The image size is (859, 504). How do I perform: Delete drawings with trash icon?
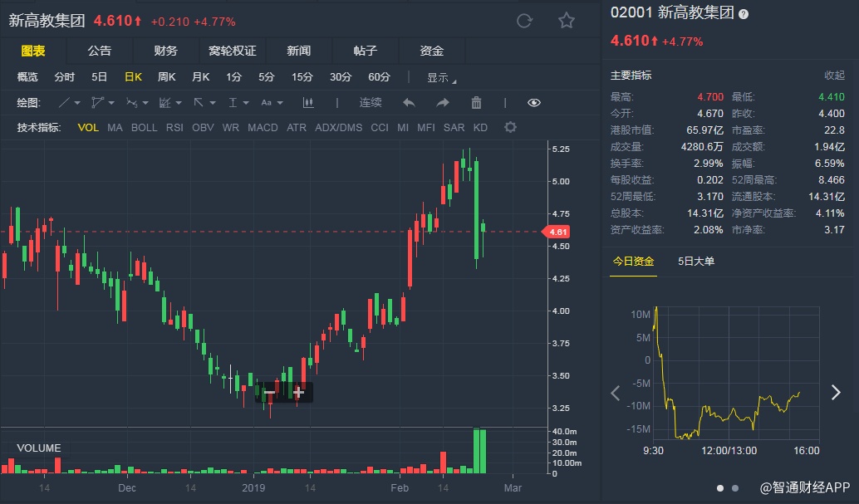(x=476, y=102)
